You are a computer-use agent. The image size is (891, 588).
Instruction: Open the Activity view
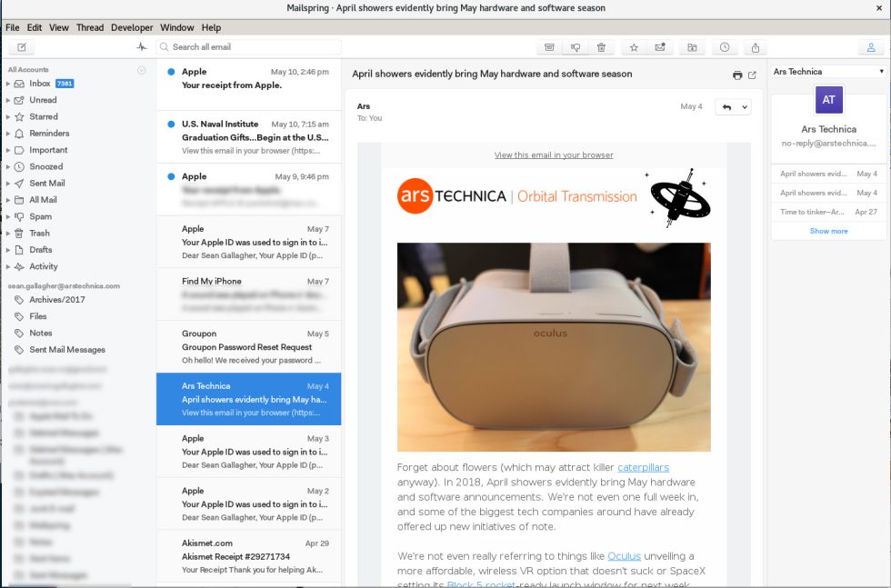pyautogui.click(x=44, y=266)
